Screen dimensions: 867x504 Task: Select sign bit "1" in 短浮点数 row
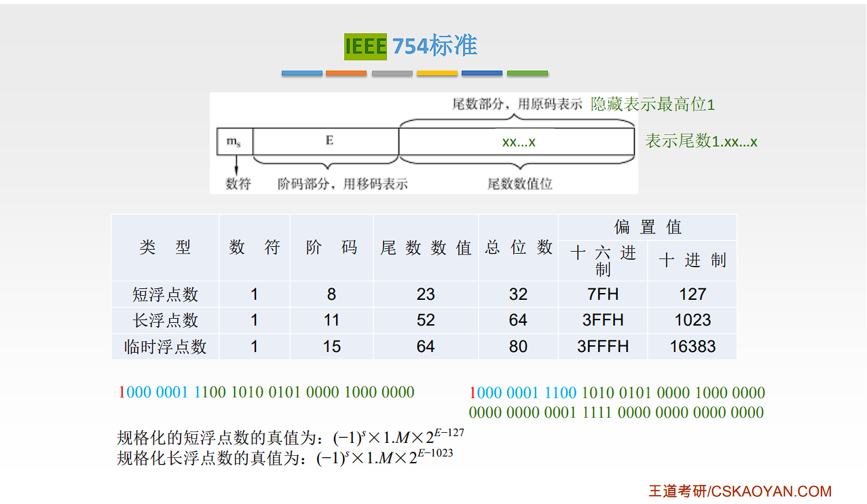[x=255, y=294]
